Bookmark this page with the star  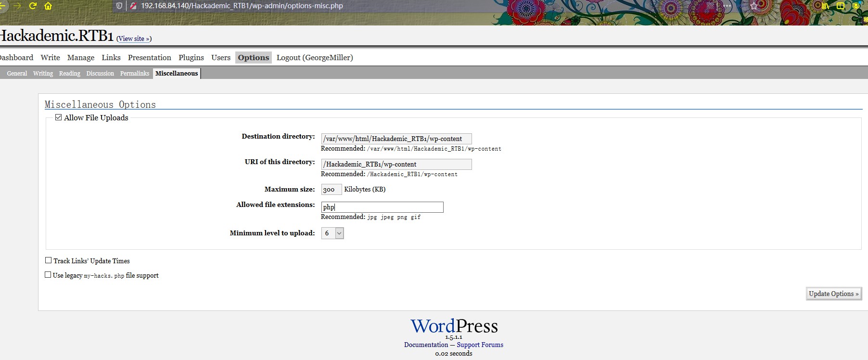coord(754,6)
